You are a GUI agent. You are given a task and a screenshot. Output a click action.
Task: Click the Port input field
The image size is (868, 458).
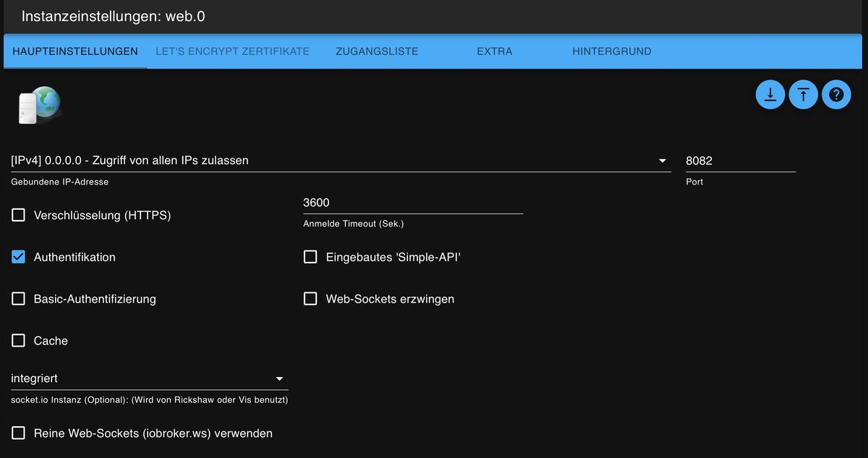[739, 161]
